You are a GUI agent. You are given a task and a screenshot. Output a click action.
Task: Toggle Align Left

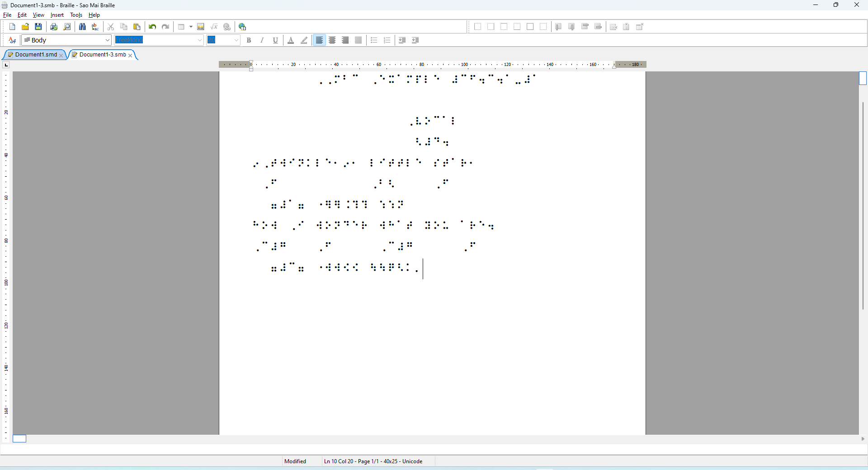coord(319,40)
